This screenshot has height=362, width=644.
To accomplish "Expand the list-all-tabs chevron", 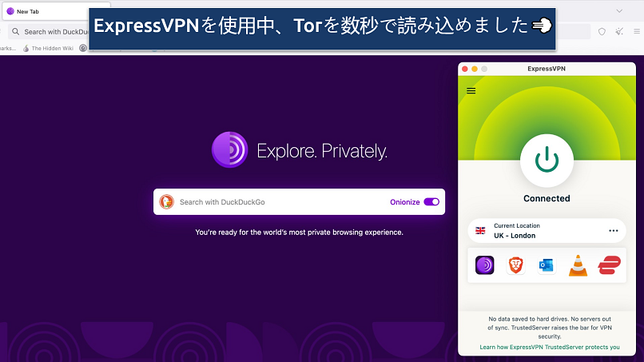I will (x=619, y=11).
